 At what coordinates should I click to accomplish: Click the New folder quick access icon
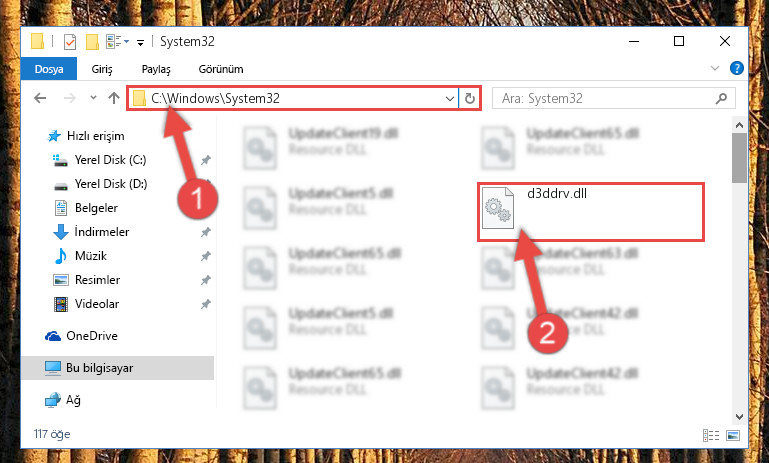(x=92, y=42)
